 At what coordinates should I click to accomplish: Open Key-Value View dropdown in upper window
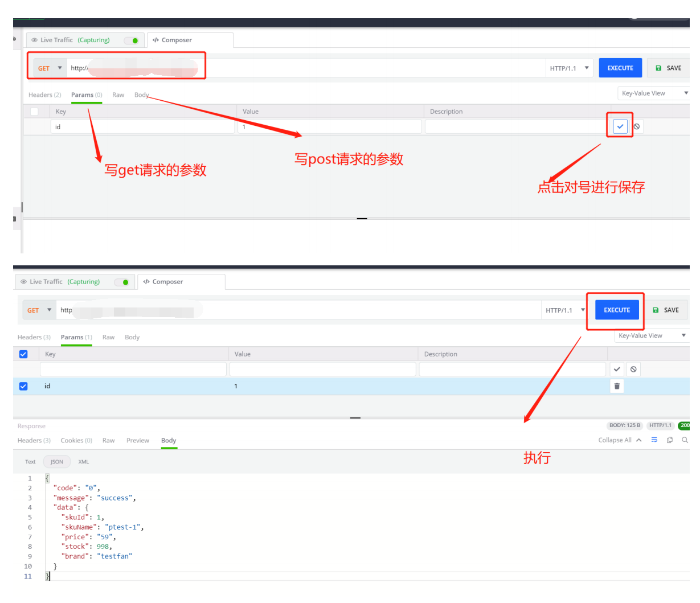(x=654, y=93)
